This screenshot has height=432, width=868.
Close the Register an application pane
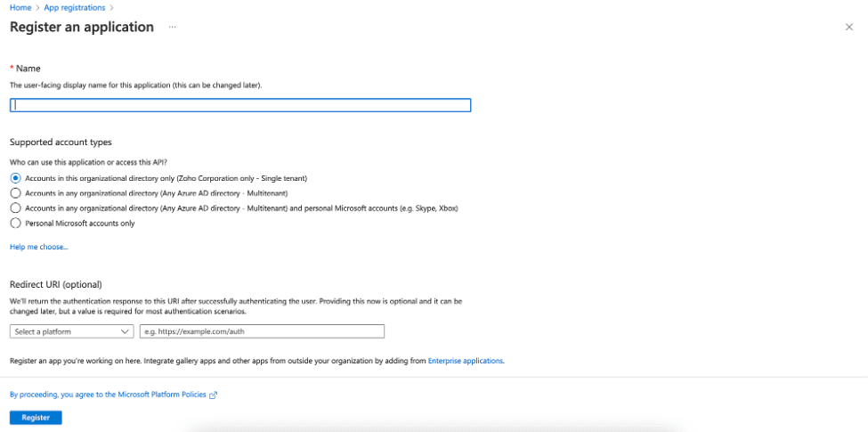[x=848, y=28]
